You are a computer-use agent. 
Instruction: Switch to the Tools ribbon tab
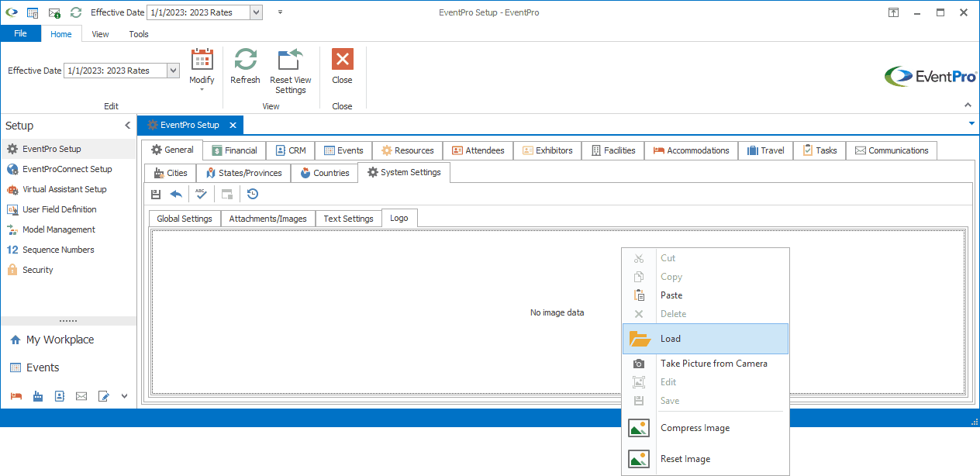(139, 34)
